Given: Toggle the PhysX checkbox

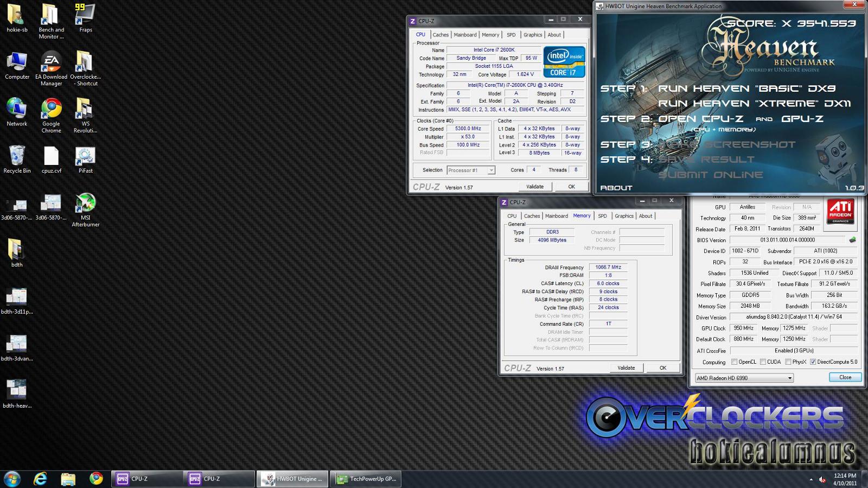Looking at the screenshot, I should pyautogui.click(x=788, y=362).
